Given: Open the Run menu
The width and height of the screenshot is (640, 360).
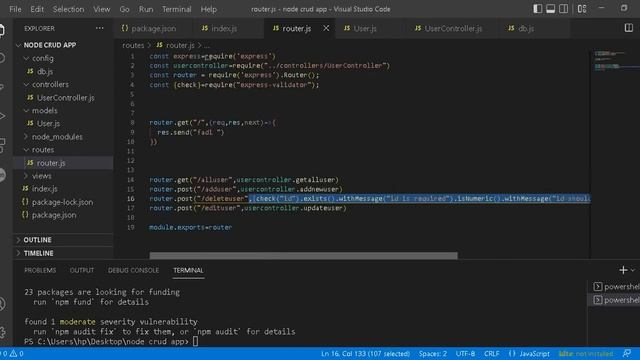Looking at the screenshot, I should point(146,9).
